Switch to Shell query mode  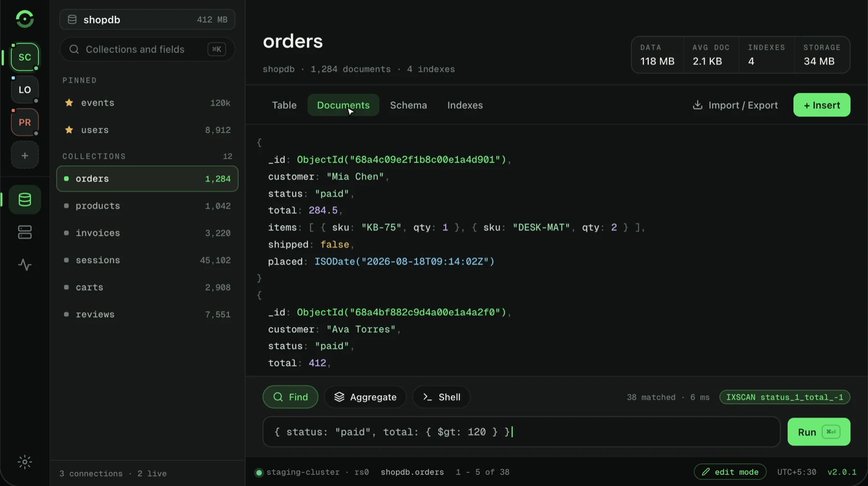(x=441, y=397)
